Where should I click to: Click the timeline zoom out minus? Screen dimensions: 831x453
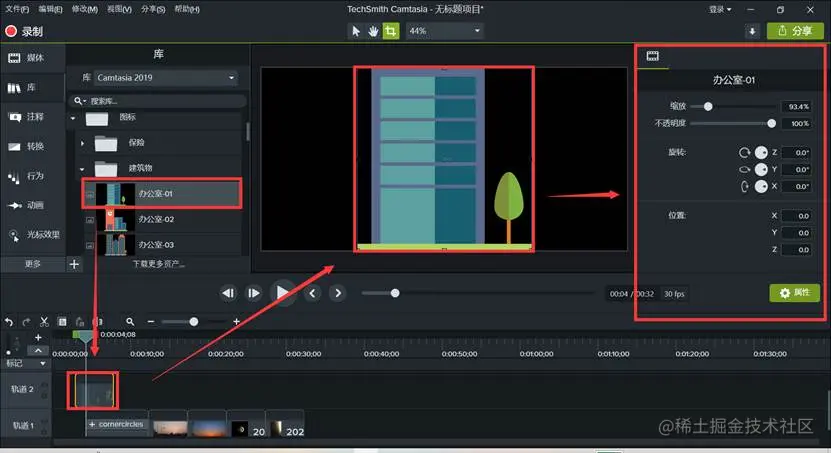[151, 322]
